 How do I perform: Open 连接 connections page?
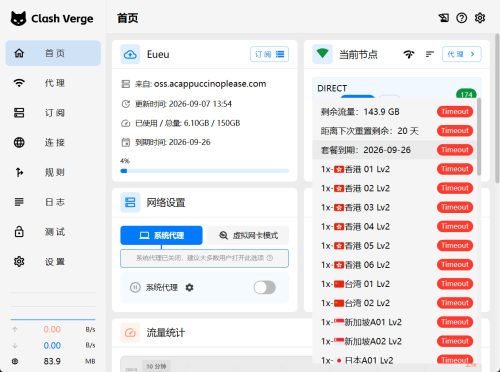[x=53, y=142]
